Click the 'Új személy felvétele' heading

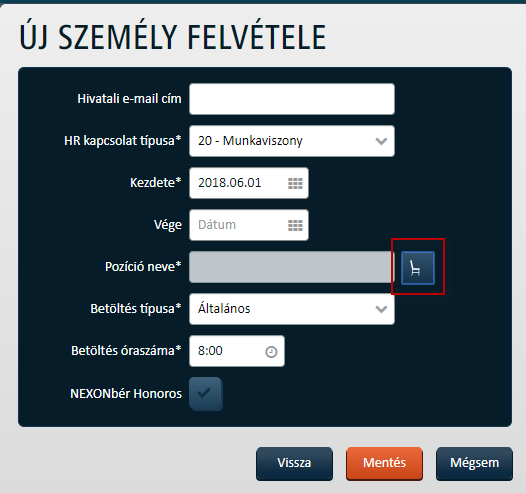173,37
